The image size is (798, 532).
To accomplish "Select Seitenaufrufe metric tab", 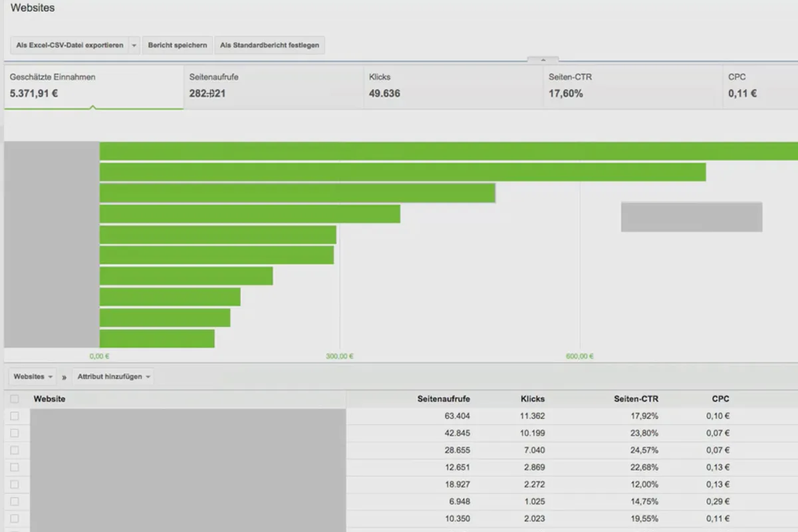I will click(x=273, y=86).
